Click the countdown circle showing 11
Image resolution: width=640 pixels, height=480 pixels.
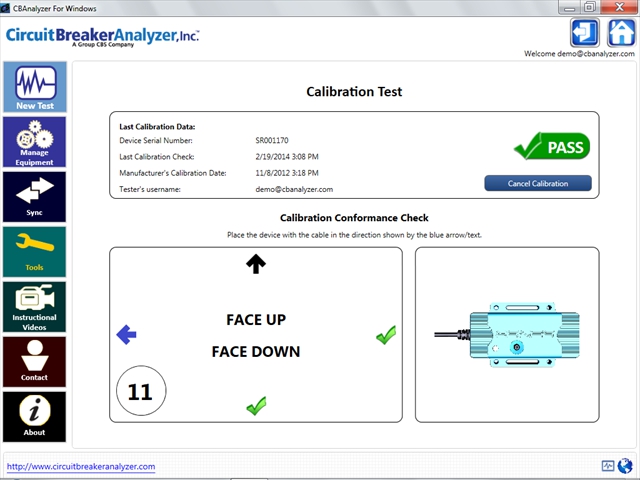point(141,391)
